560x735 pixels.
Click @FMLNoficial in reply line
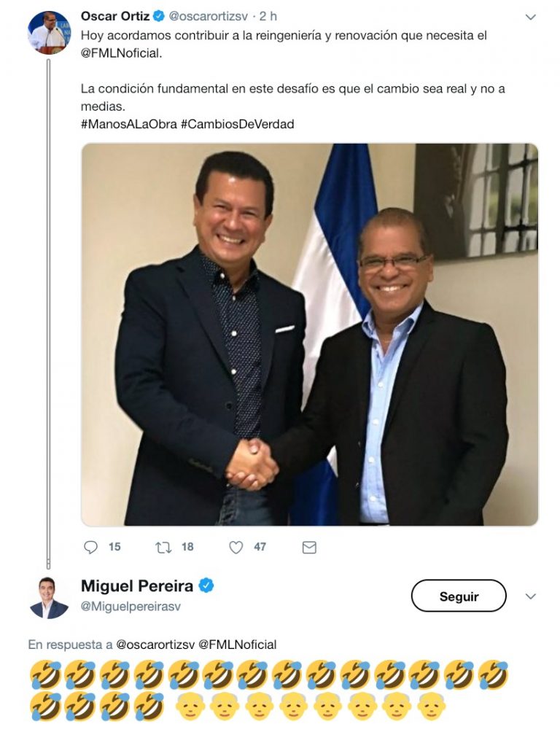(238, 645)
